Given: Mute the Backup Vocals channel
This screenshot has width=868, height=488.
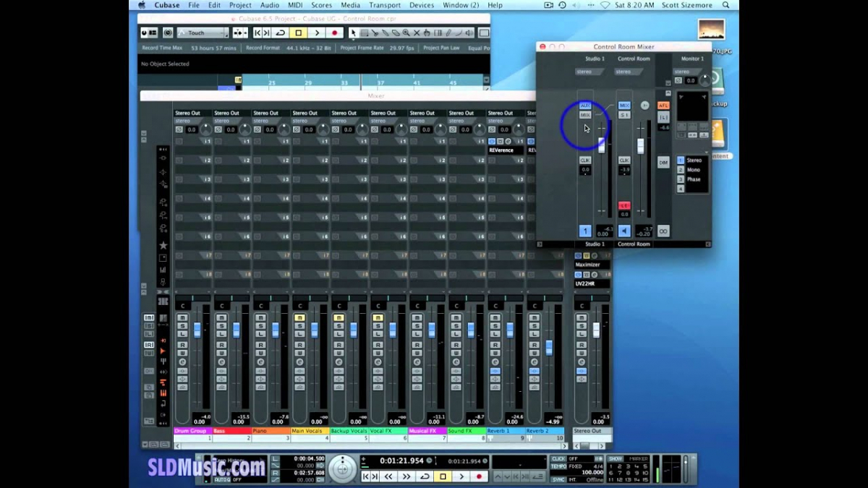Looking at the screenshot, I should tap(339, 318).
